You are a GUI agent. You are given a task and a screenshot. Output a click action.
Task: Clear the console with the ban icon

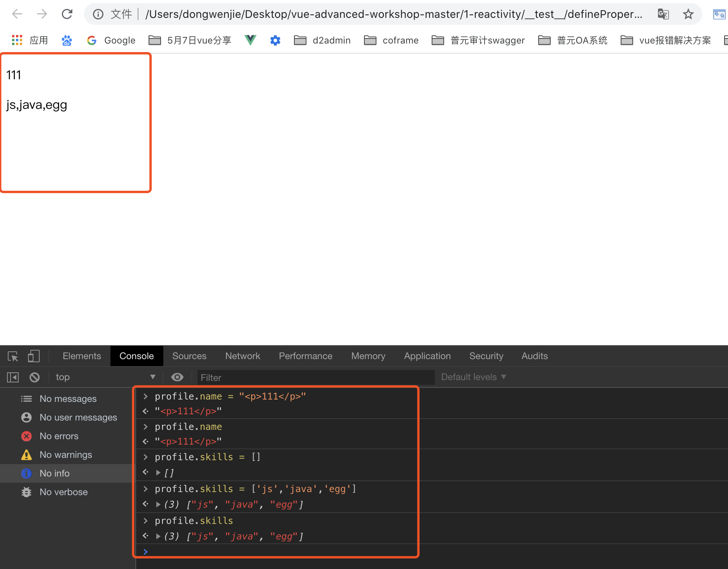(35, 377)
